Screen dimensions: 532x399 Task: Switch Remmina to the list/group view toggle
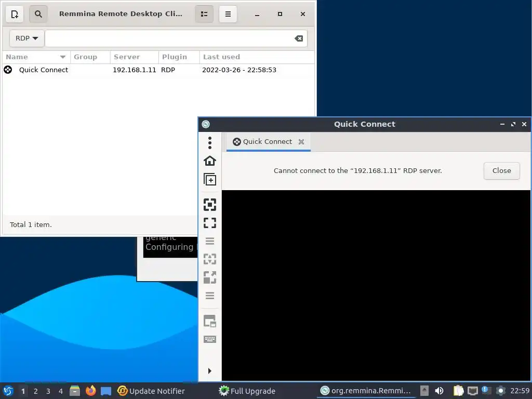[x=204, y=14]
